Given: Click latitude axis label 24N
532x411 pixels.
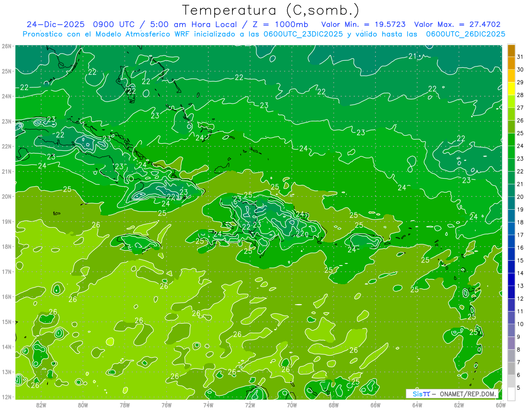Looking at the screenshot, I should 7,96.
